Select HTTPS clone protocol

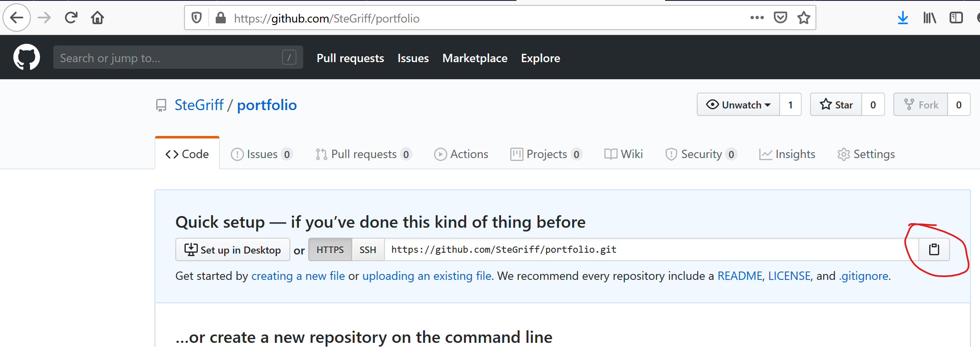(x=330, y=250)
